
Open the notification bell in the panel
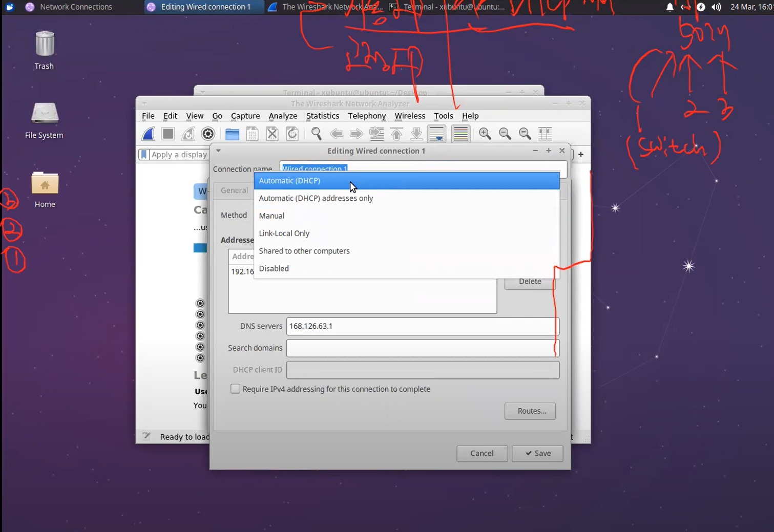(670, 7)
